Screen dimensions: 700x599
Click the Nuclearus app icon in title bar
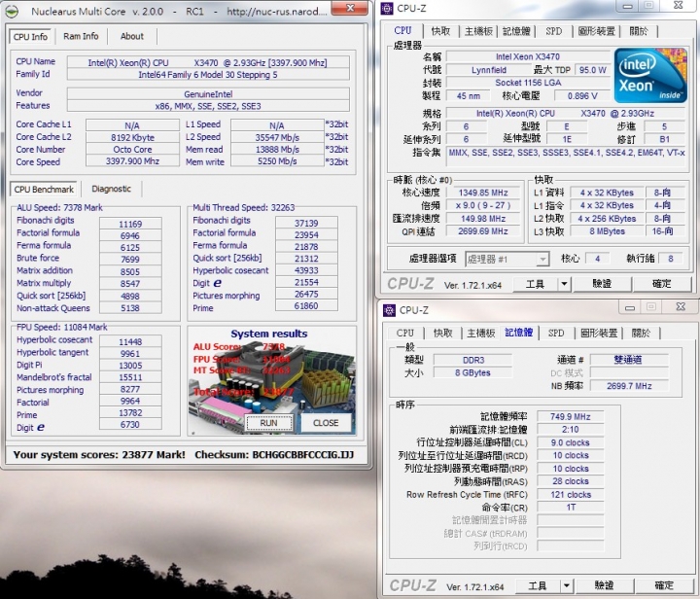(12, 11)
